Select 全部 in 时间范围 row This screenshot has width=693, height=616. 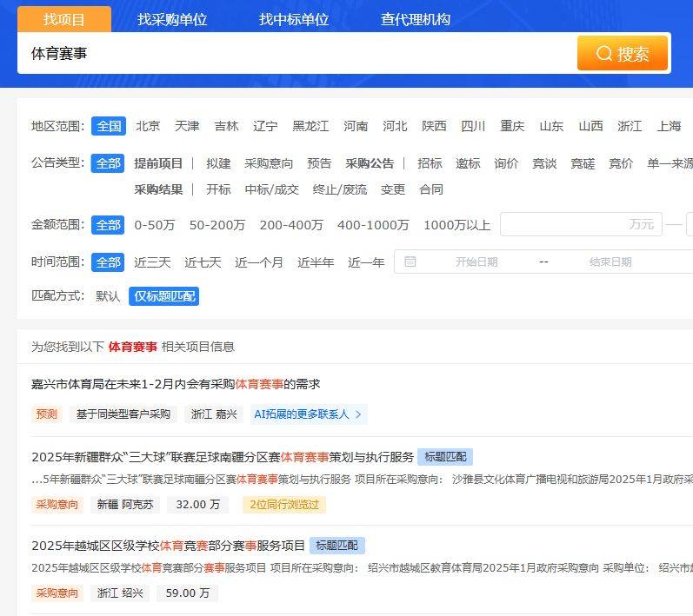pos(108,262)
